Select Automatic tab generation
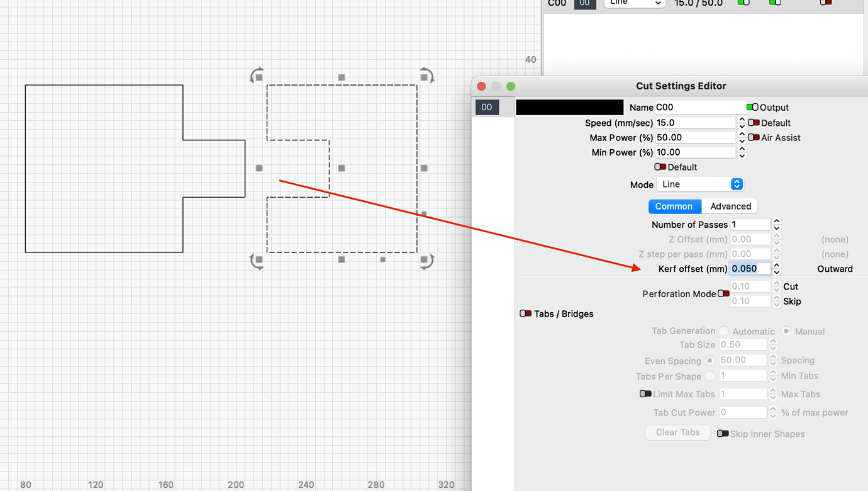 724,331
